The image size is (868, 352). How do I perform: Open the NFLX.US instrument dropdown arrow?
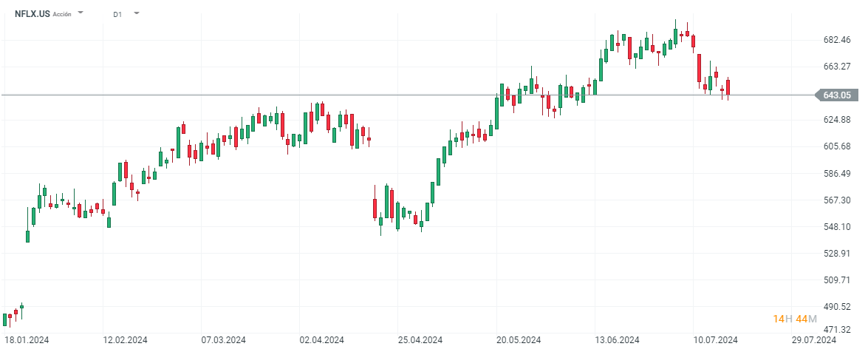pos(81,13)
